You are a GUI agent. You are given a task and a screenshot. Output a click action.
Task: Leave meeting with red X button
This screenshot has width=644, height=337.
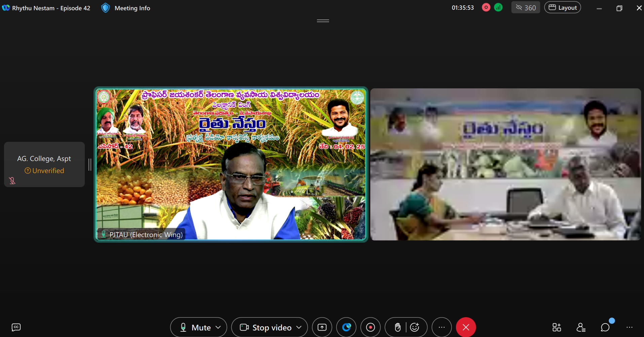[466, 327]
